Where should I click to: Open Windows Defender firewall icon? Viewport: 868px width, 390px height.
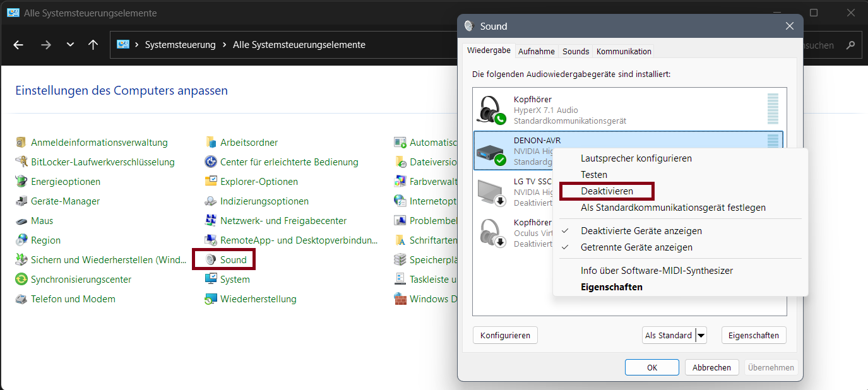[400, 299]
